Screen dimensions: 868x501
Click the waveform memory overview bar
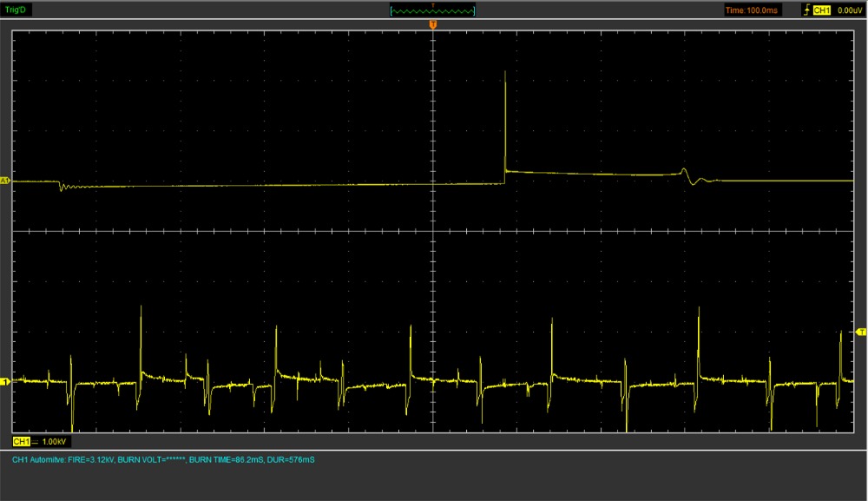[x=433, y=10]
